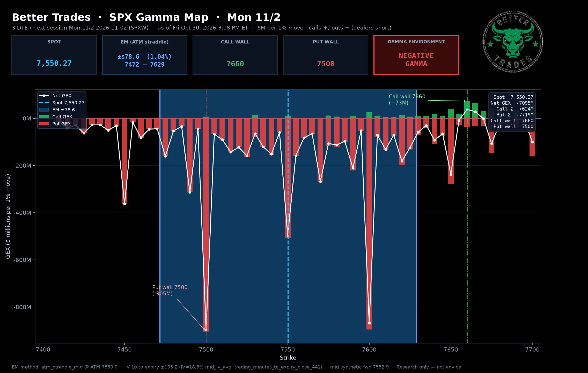Click the 'Strike' x-axis title

288,358
